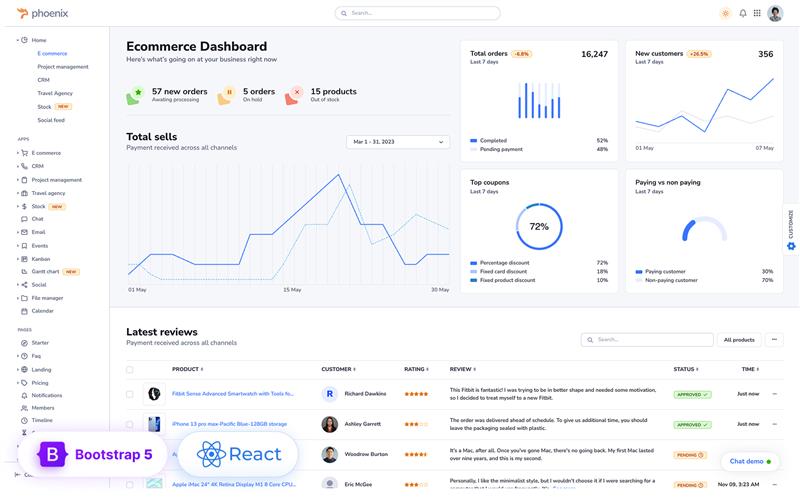Click Richard Dawkins' five-star rating
Viewport: 800px width, 497px height.
[416, 394]
